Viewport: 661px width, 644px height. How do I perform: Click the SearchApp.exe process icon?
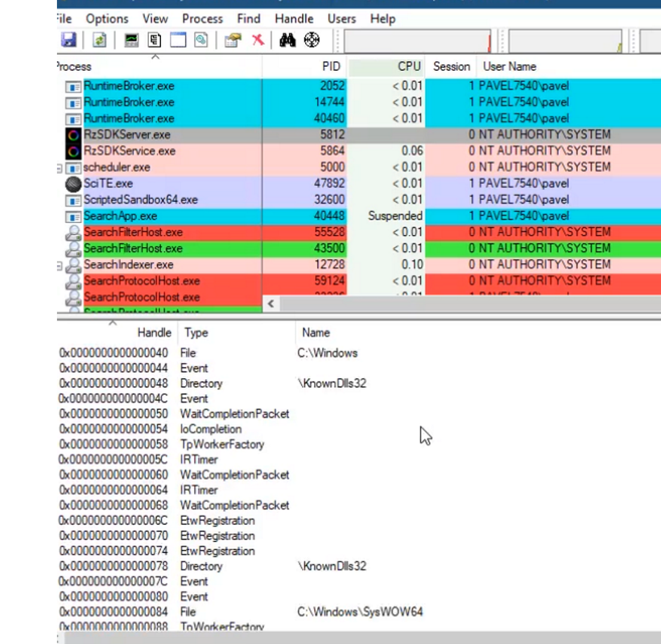coord(73,217)
